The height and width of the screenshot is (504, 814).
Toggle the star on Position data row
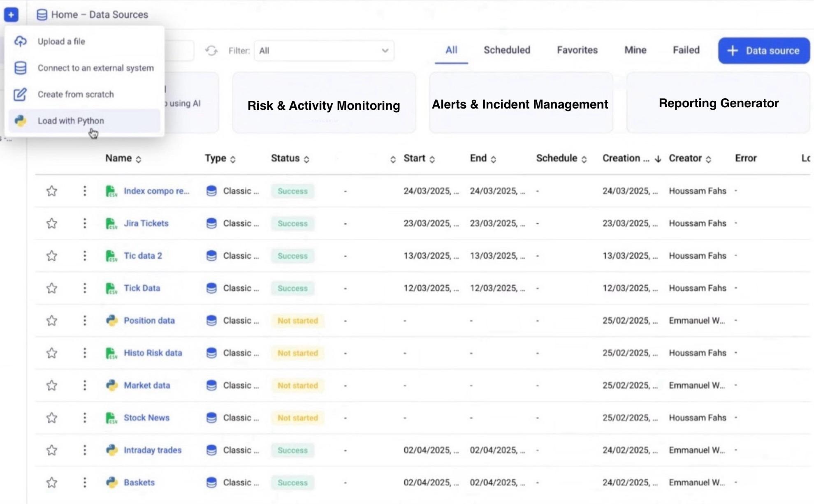coord(51,320)
